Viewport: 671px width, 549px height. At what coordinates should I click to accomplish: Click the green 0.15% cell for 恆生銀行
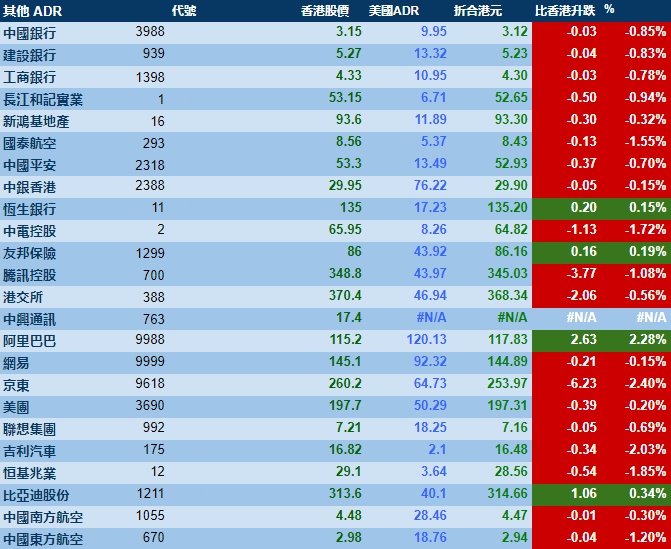(647, 208)
